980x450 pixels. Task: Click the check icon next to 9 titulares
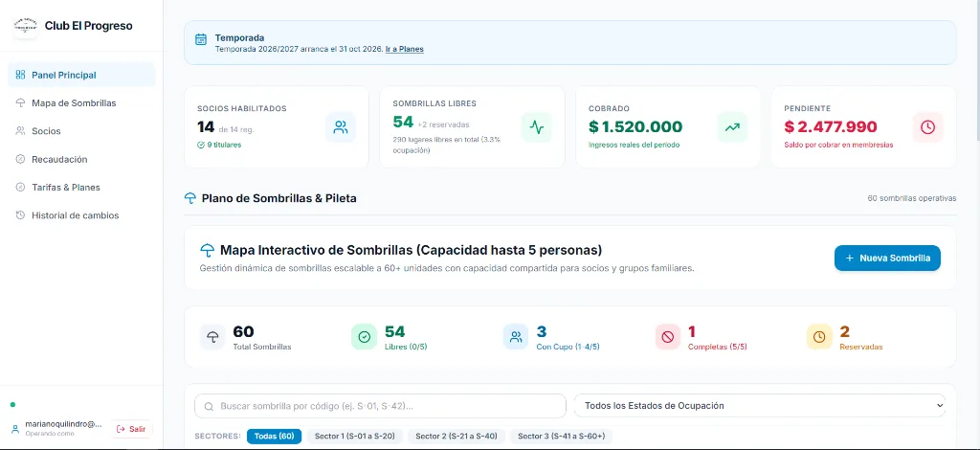point(201,145)
